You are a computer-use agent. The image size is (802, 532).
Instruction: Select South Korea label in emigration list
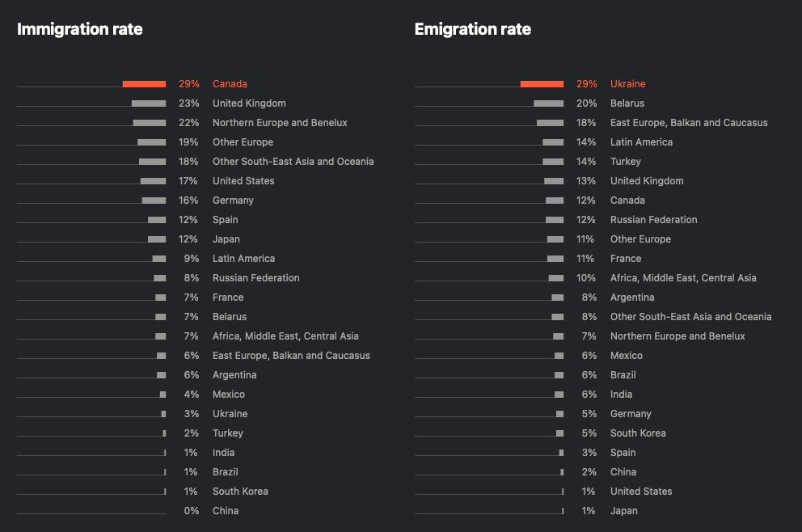tap(638, 433)
